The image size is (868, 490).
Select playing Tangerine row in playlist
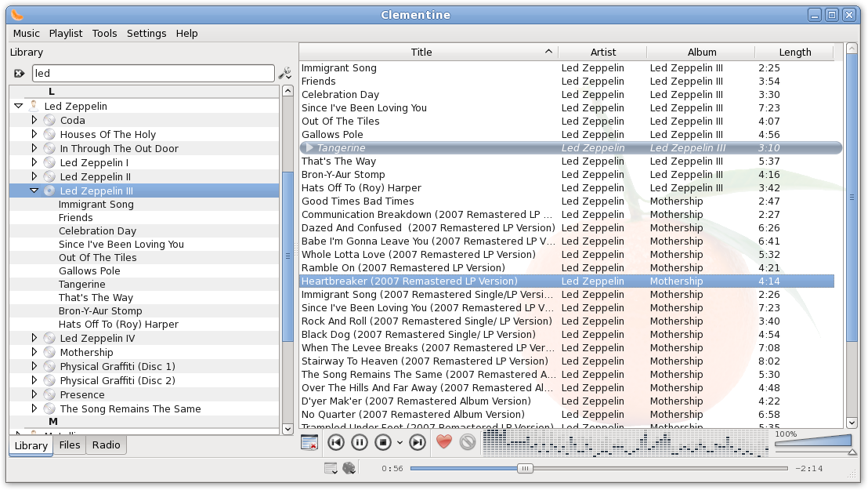(x=571, y=148)
